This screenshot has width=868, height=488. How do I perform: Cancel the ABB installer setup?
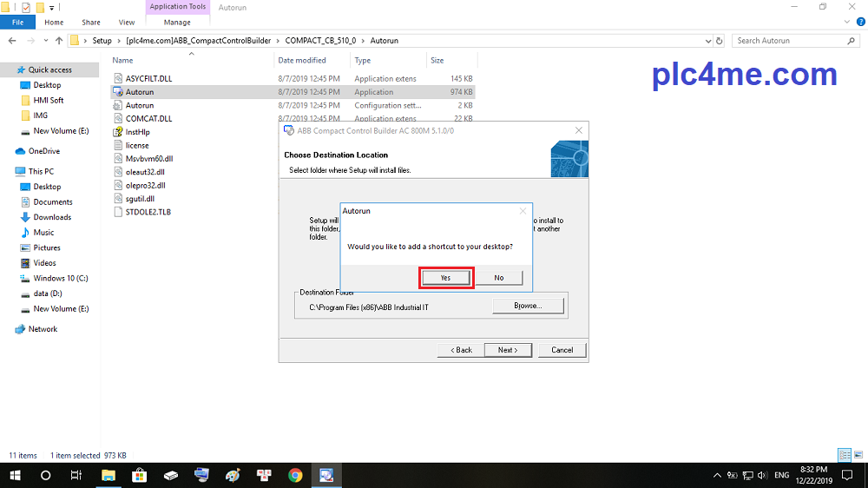(562, 350)
